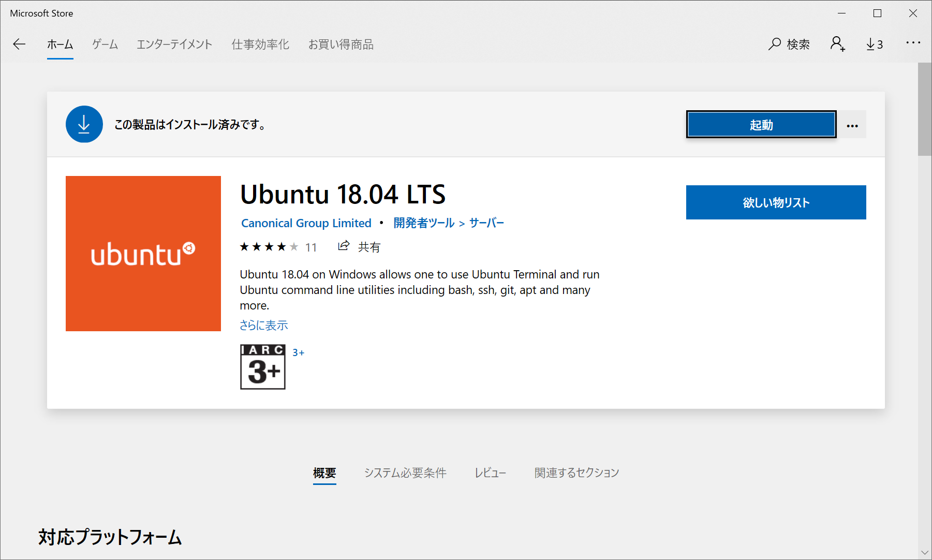Maximize the Microsoft Store window

coord(877,13)
